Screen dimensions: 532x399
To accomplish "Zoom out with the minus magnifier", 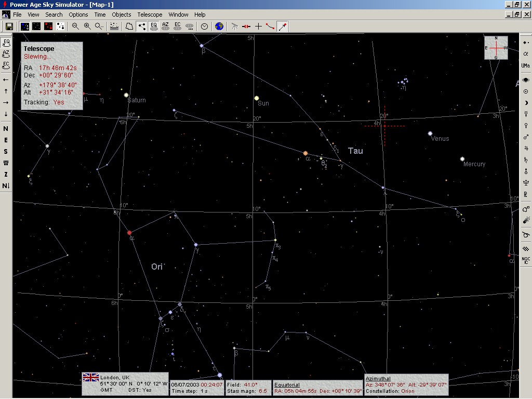I will [x=75, y=26].
